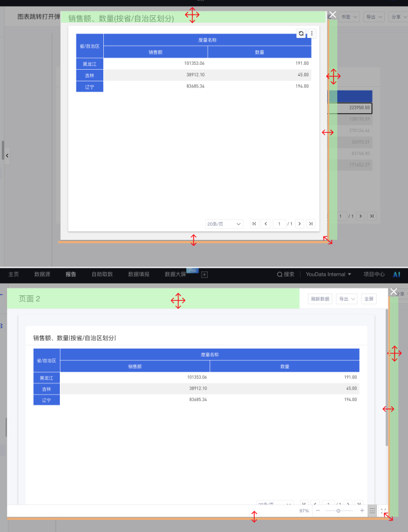Click the page number input in top popup
Viewport: 408px width, 532px height.
coord(279,224)
